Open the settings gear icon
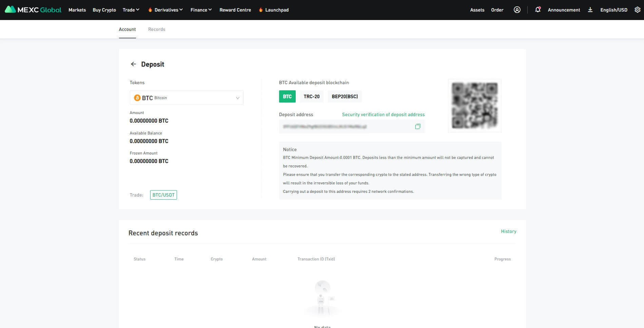The height and width of the screenshot is (328, 644). click(x=637, y=10)
